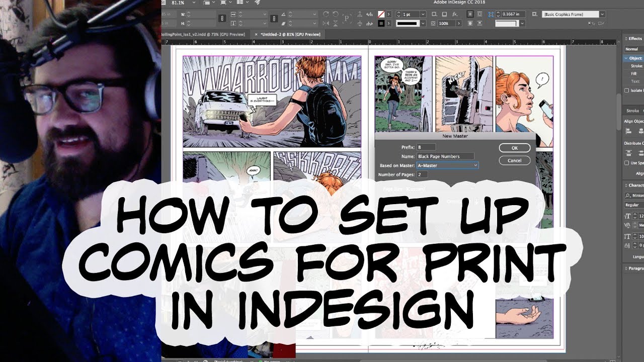Click the GPU performance rocket icon
644x362 pixels.
(x=258, y=3)
